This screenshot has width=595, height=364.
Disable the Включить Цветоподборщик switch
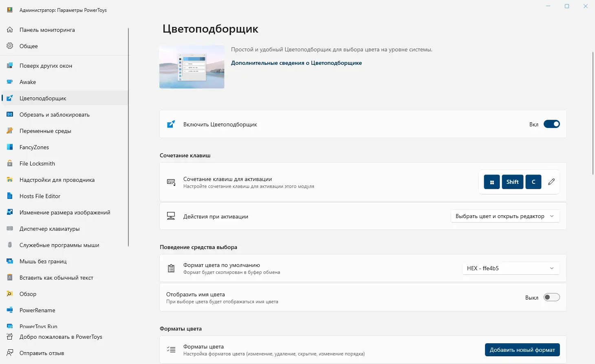tap(551, 124)
